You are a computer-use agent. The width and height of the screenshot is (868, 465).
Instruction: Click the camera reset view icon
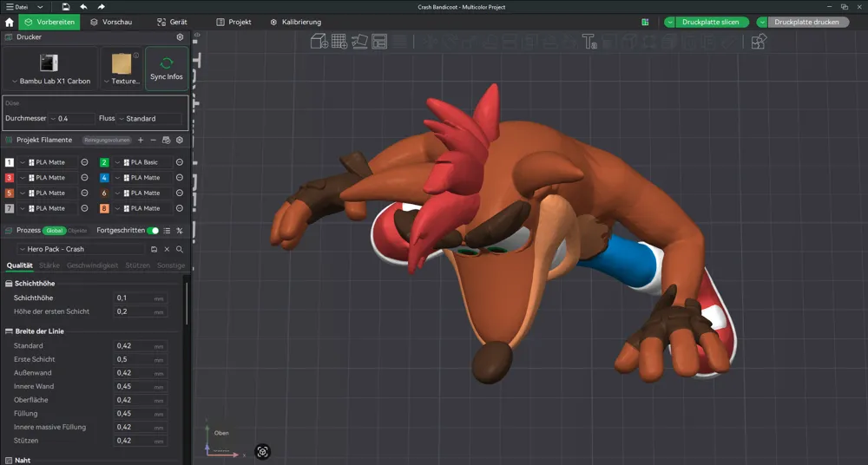click(x=262, y=452)
